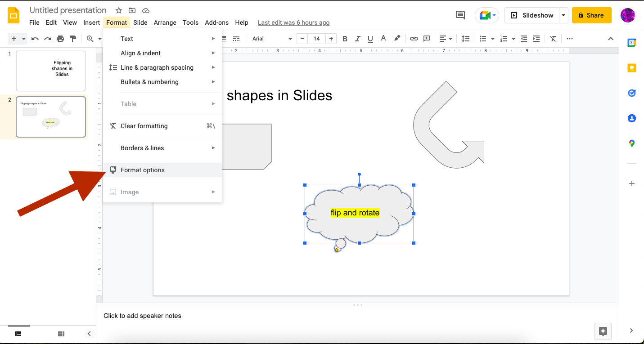Open the Slideshow dropdown arrow
644x344 pixels.
(563, 15)
